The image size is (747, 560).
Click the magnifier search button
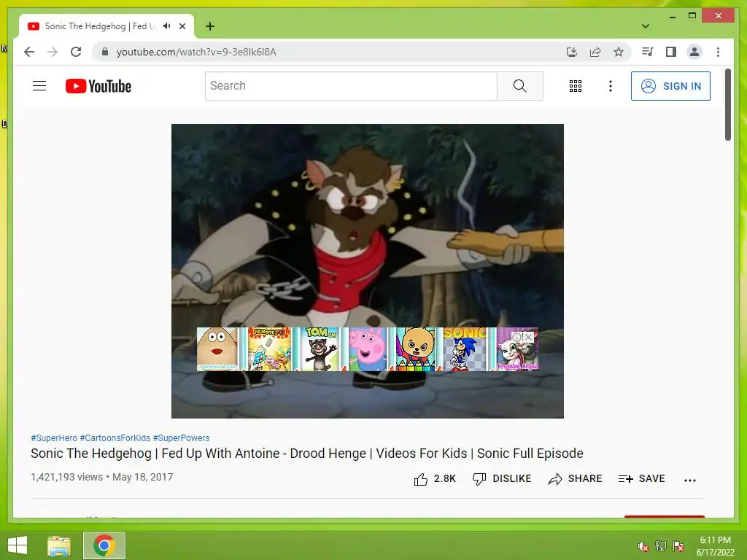coord(519,86)
